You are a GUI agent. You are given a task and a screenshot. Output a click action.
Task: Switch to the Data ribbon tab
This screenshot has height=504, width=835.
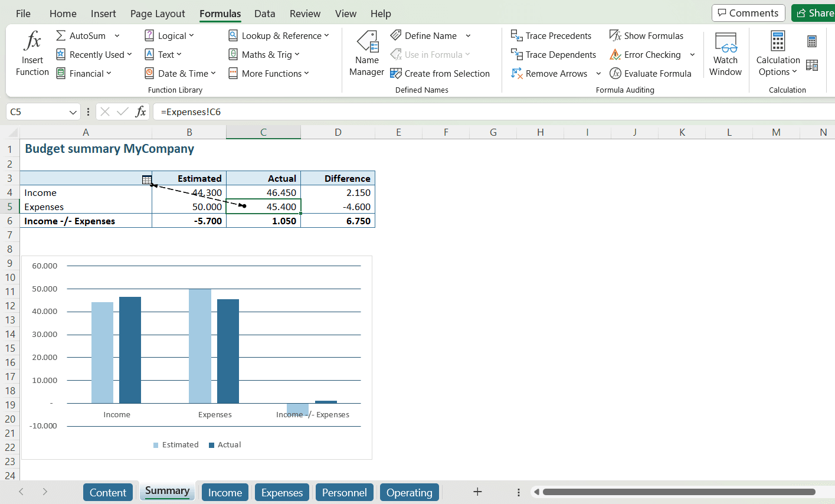click(264, 14)
